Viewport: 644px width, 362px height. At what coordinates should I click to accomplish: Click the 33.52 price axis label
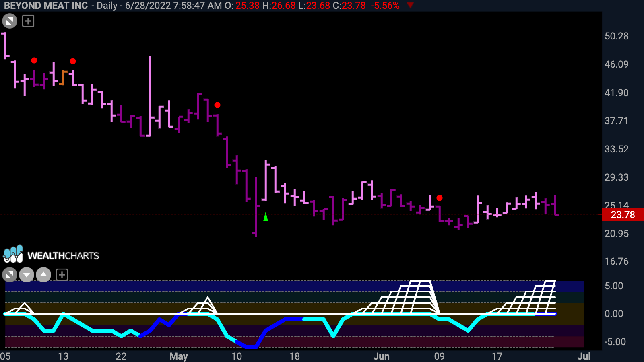617,149
